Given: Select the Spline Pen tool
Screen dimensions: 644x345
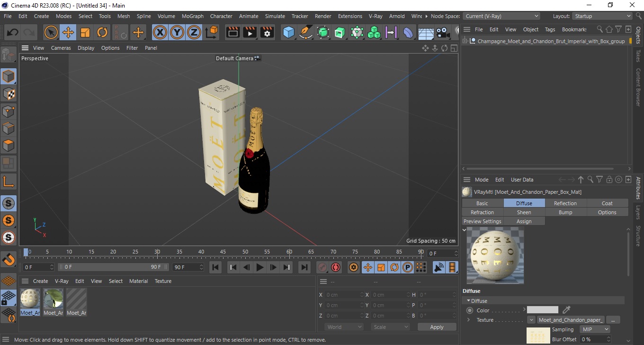Looking at the screenshot, I should (x=306, y=33).
